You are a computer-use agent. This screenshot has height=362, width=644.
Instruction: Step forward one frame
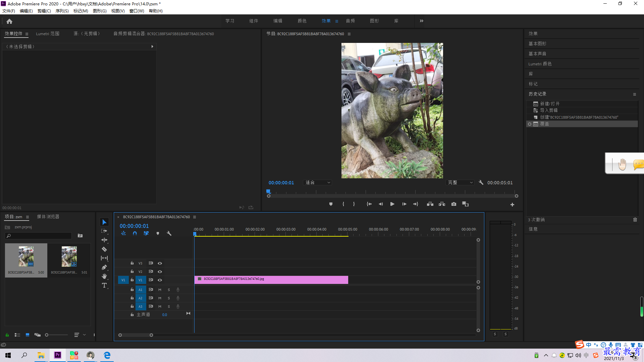404,204
